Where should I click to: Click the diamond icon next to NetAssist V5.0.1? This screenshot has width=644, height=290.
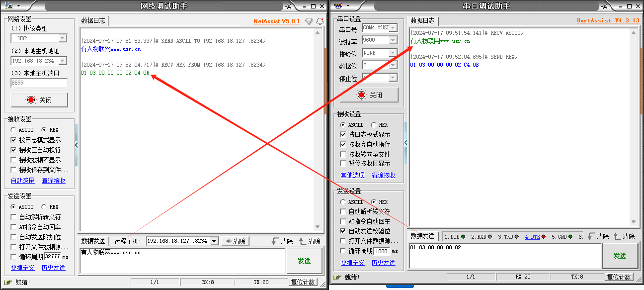click(309, 21)
